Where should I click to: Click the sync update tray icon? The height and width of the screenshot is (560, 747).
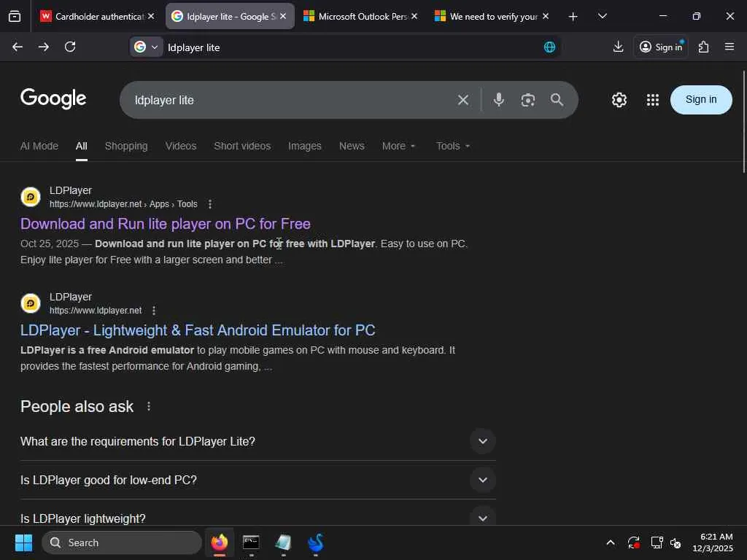[x=634, y=542]
